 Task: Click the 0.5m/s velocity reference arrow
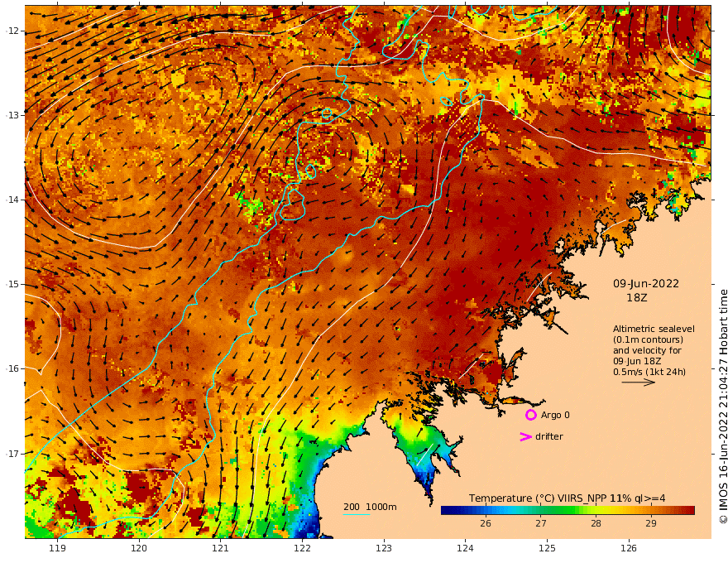click(639, 383)
